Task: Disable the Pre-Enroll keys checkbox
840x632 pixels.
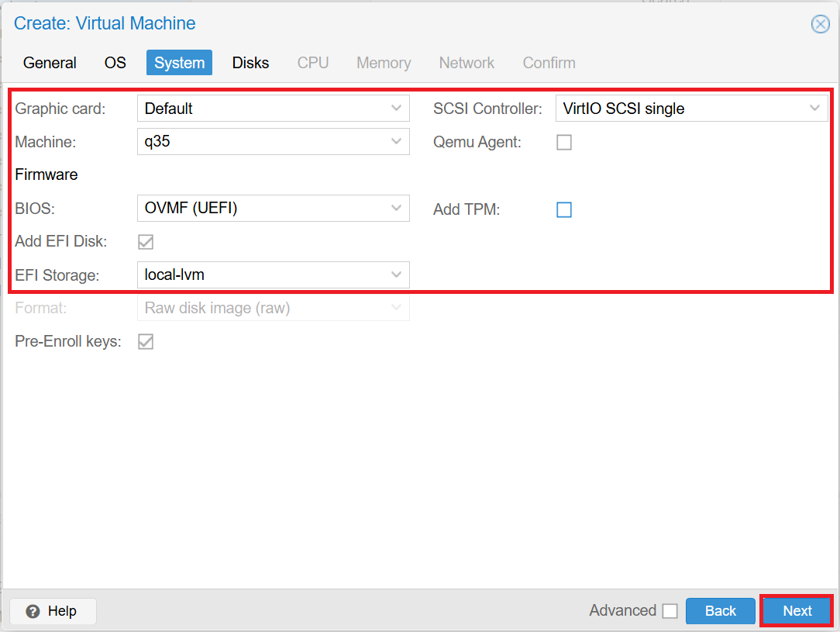Action: pos(146,341)
